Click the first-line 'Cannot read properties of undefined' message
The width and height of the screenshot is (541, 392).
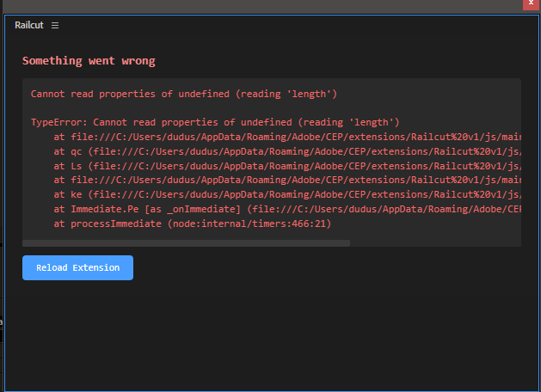click(x=183, y=94)
